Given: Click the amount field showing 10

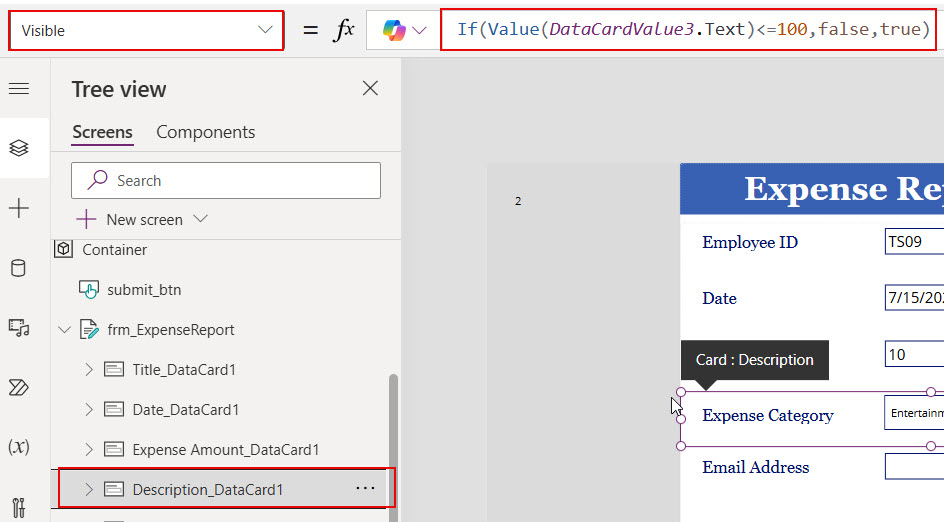Looking at the screenshot, I should (x=914, y=354).
